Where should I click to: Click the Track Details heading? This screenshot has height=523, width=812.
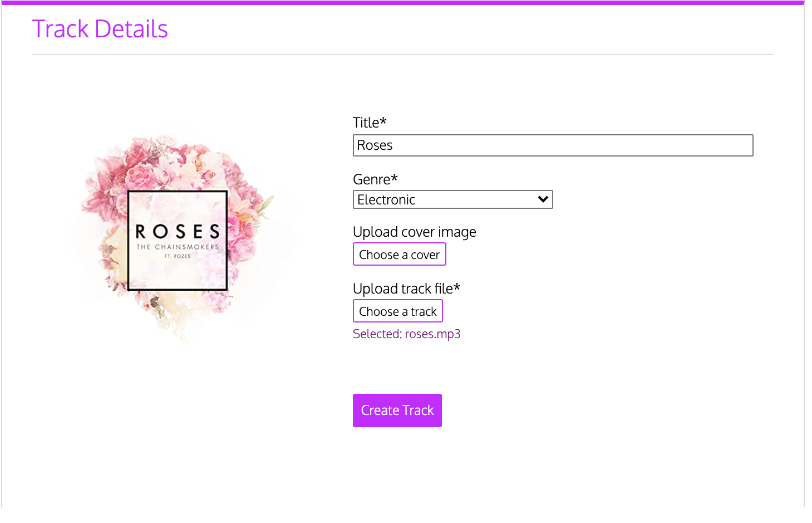[x=100, y=29]
